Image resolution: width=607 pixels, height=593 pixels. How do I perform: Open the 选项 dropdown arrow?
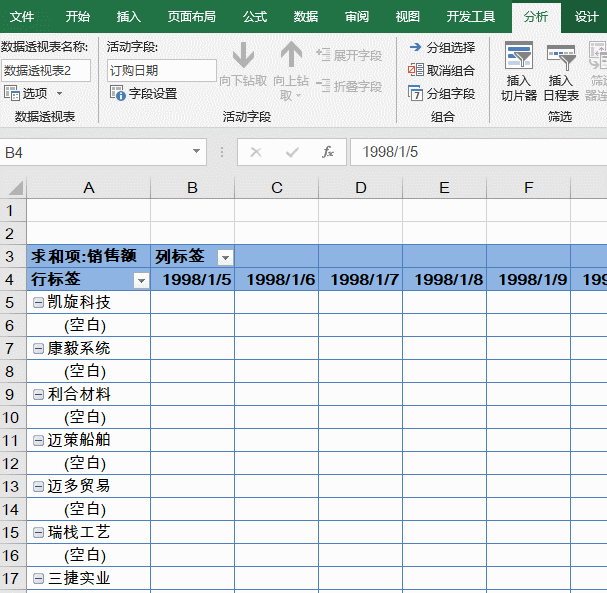point(59,93)
